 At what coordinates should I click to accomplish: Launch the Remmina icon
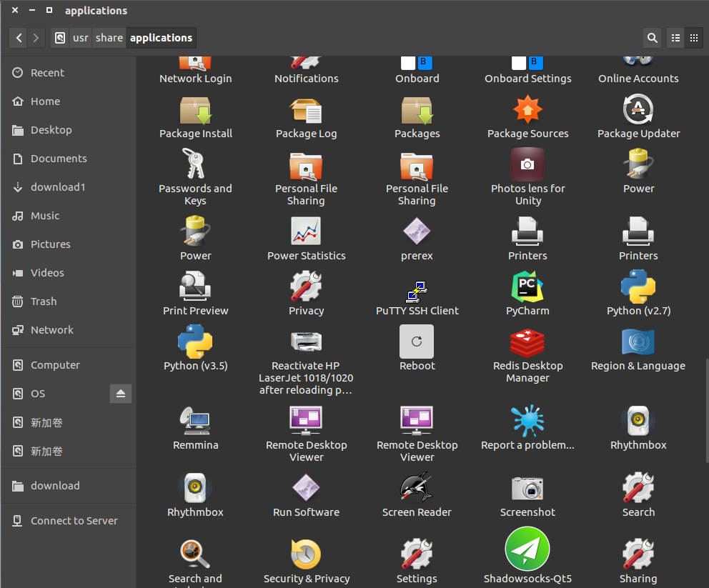(x=195, y=421)
